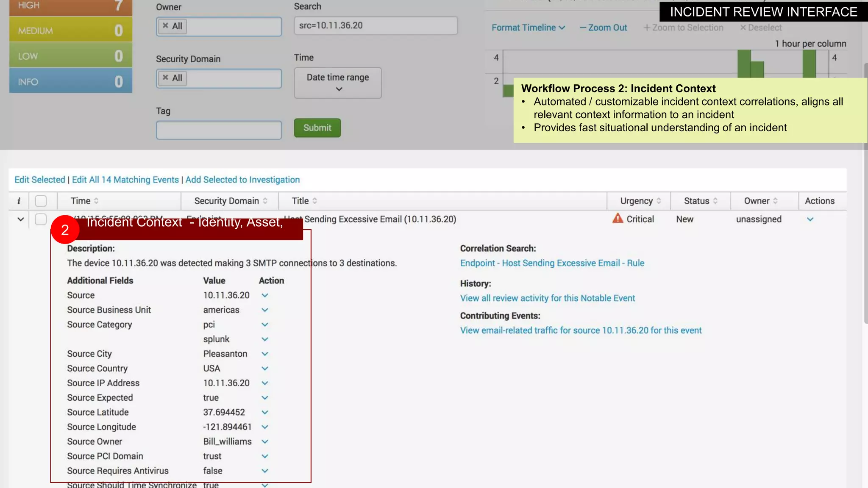This screenshot has height=488, width=868.
Task: Click the Tag input field
Action: click(219, 130)
